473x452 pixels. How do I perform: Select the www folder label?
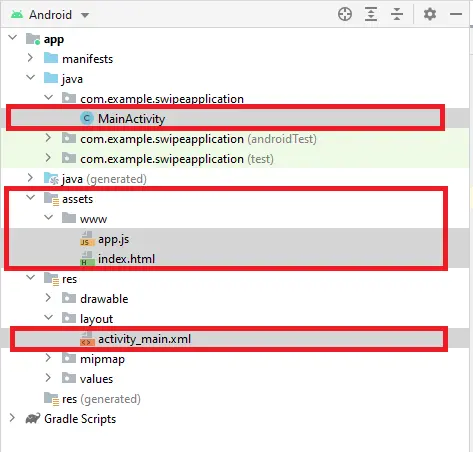(93, 219)
